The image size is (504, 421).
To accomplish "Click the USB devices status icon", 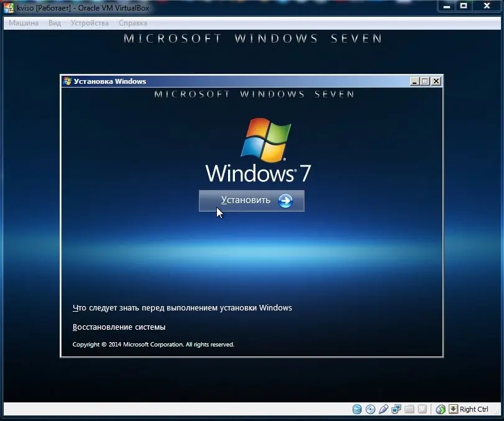I will 383,409.
